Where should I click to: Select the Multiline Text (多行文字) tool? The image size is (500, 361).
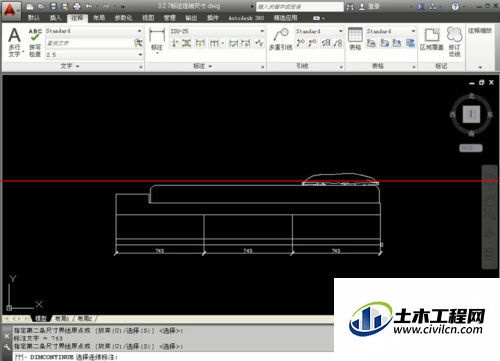coord(14,42)
